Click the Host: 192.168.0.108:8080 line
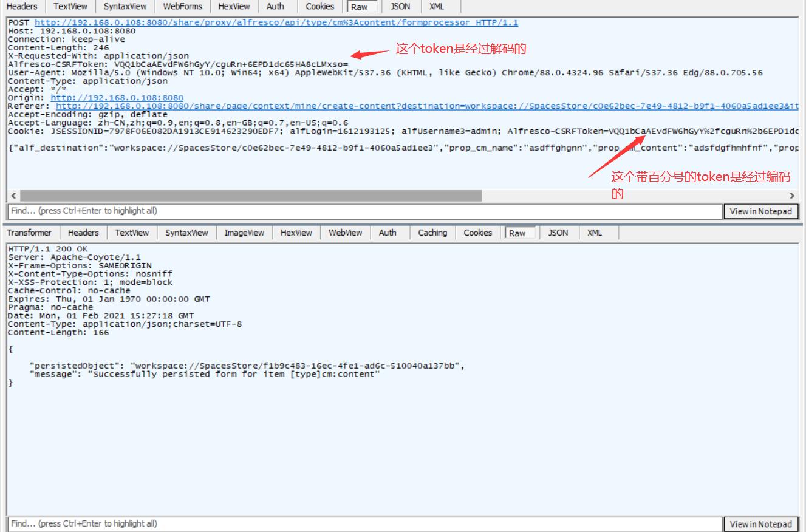The height and width of the screenshot is (532, 806). [72, 31]
